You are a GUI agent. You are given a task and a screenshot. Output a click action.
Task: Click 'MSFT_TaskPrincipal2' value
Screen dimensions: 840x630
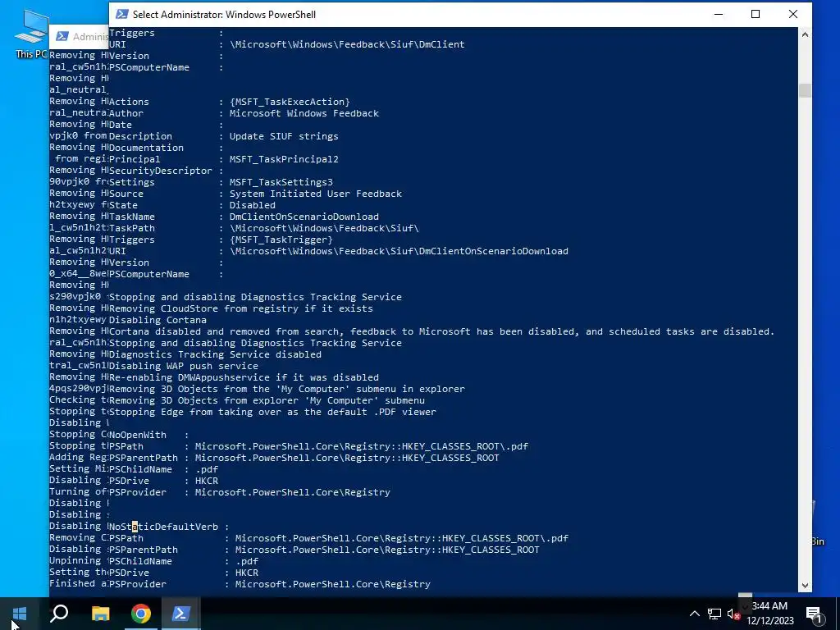coord(284,159)
